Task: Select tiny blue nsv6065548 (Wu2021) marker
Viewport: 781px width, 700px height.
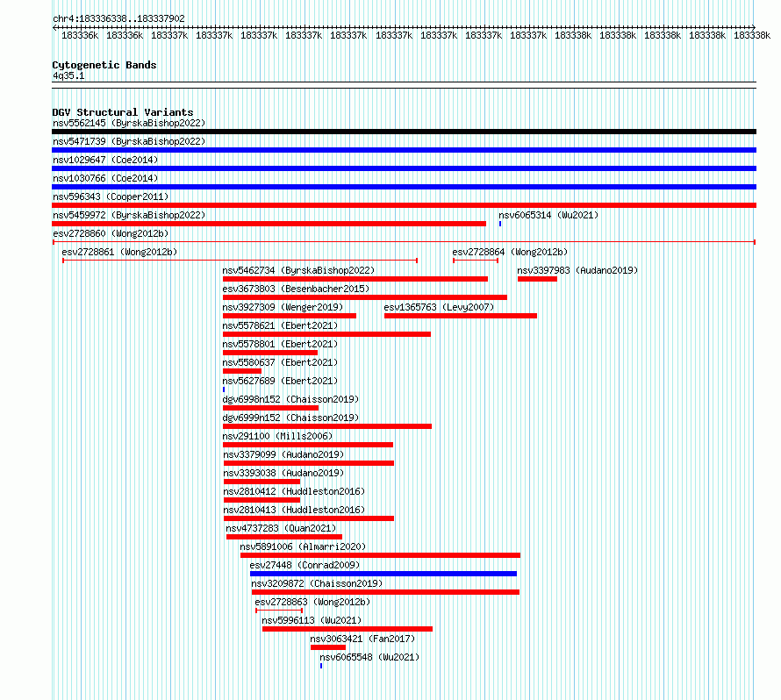Action: [321, 666]
